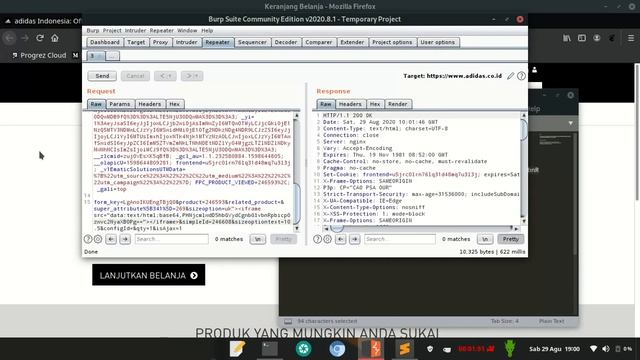
Task: Open Firefox account icon
Action: pos(597,38)
